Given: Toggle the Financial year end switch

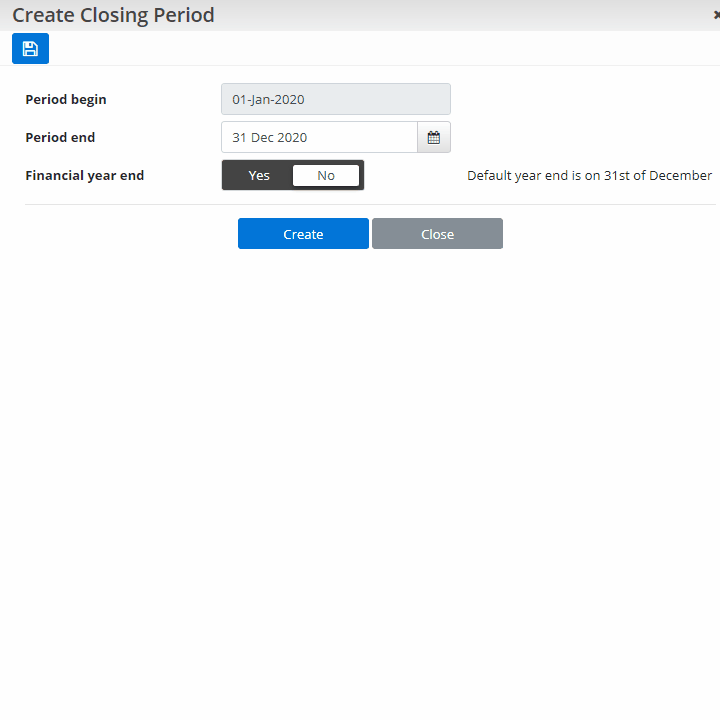Looking at the screenshot, I should pyautogui.click(x=293, y=175).
